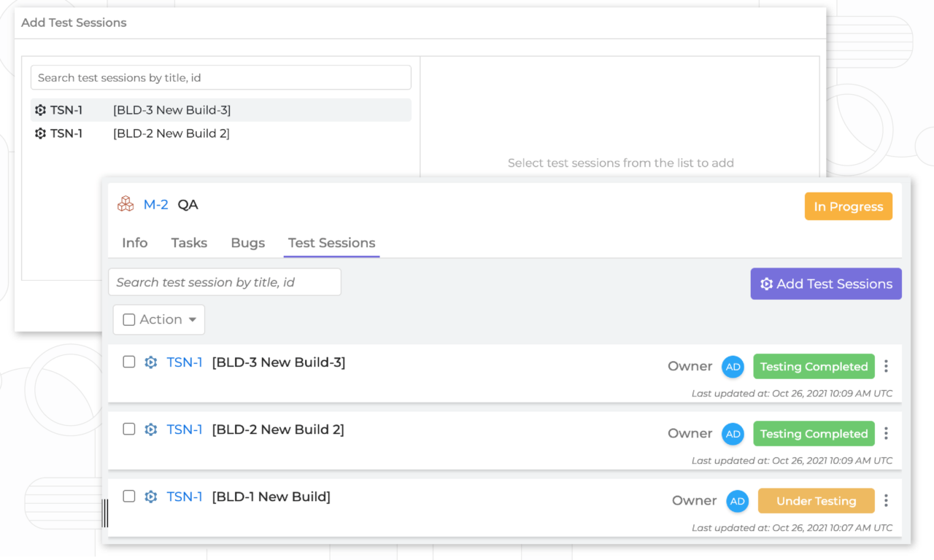Open three-dot menu for BLD-3 New Build-3
The height and width of the screenshot is (560, 934).
pyautogui.click(x=886, y=366)
